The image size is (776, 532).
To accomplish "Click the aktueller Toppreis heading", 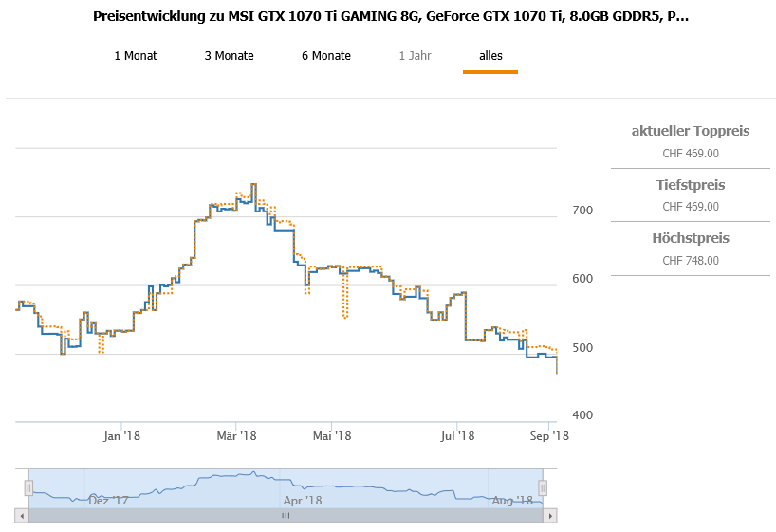I will point(691,131).
